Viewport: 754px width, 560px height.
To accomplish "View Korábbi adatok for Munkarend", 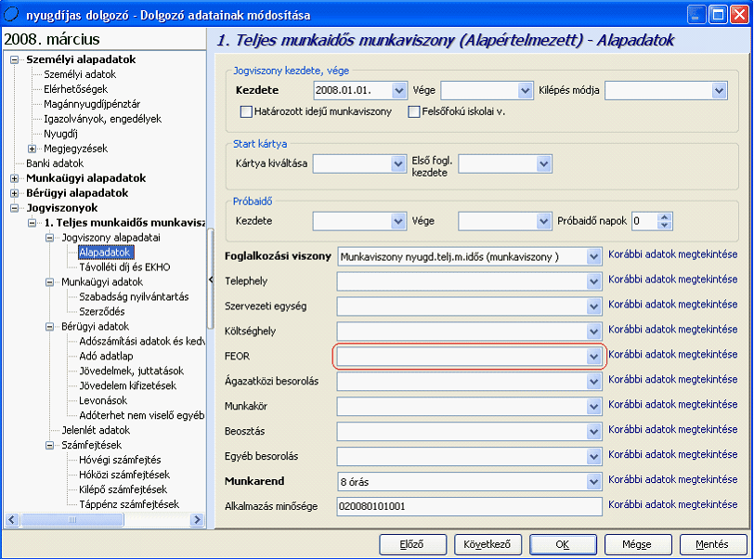I will coord(672,479).
